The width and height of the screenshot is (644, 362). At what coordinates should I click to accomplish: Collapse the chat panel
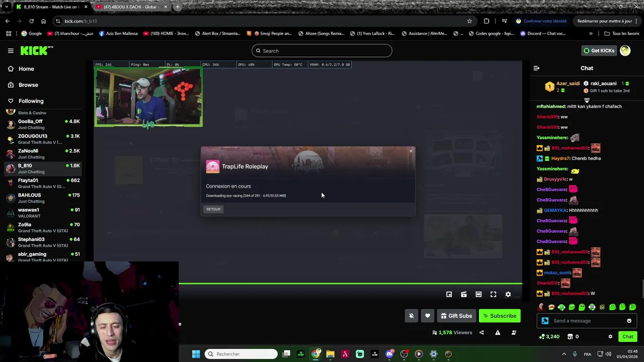coord(536,68)
